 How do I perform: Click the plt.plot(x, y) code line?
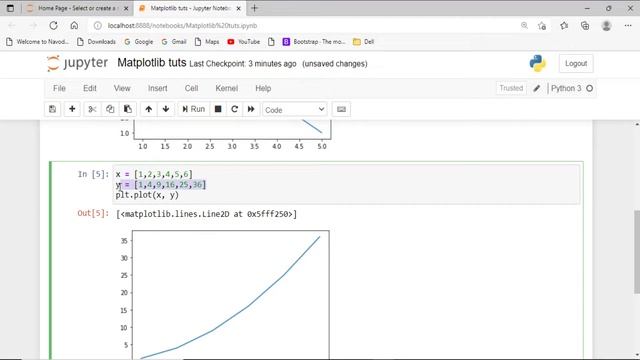coord(147,195)
